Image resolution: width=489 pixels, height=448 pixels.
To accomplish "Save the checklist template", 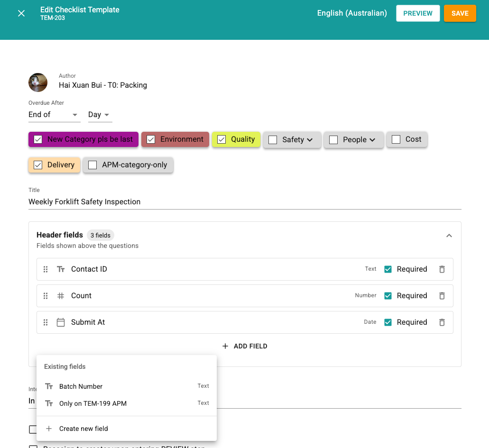I will coord(460,13).
